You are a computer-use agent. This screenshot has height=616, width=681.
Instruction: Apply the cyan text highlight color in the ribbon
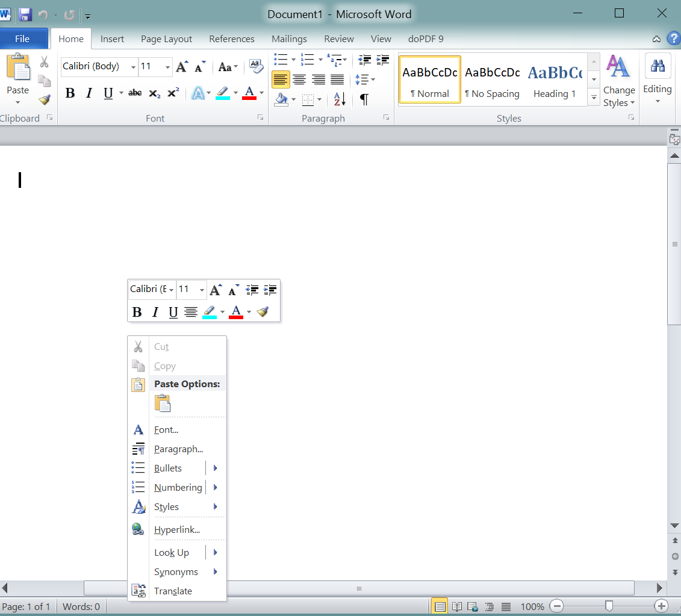click(222, 93)
